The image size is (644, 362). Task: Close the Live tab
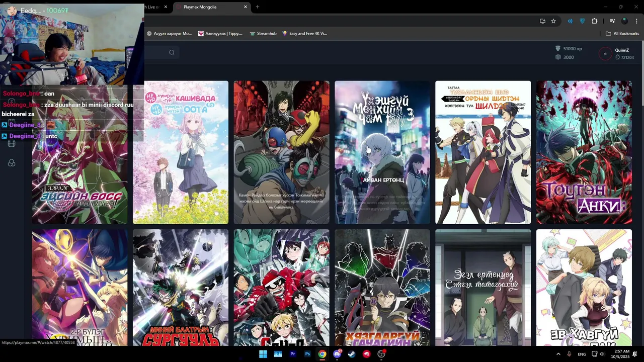(x=166, y=7)
